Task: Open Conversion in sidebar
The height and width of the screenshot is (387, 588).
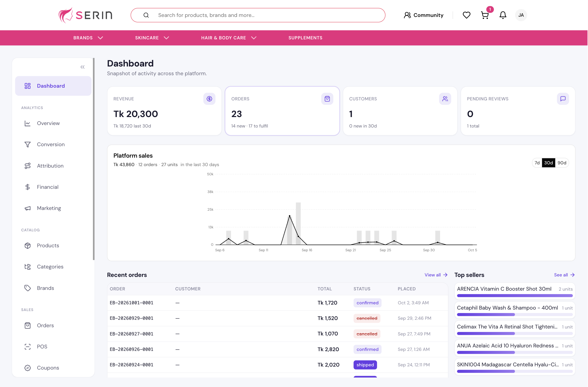Action: coord(53,144)
